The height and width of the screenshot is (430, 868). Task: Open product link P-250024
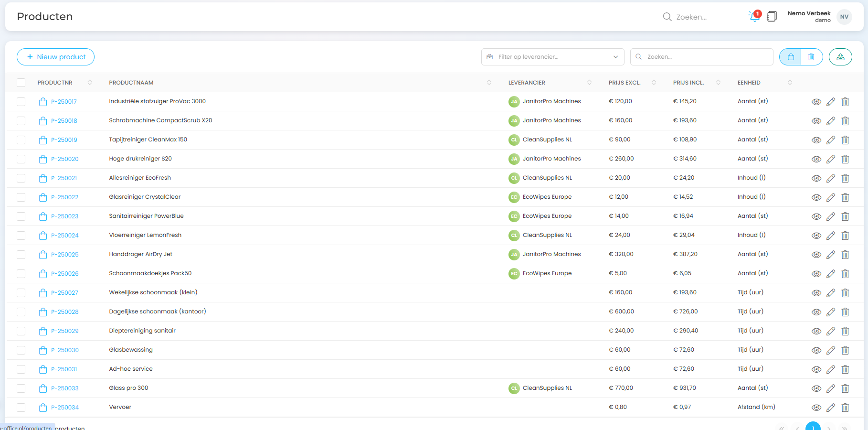point(65,236)
